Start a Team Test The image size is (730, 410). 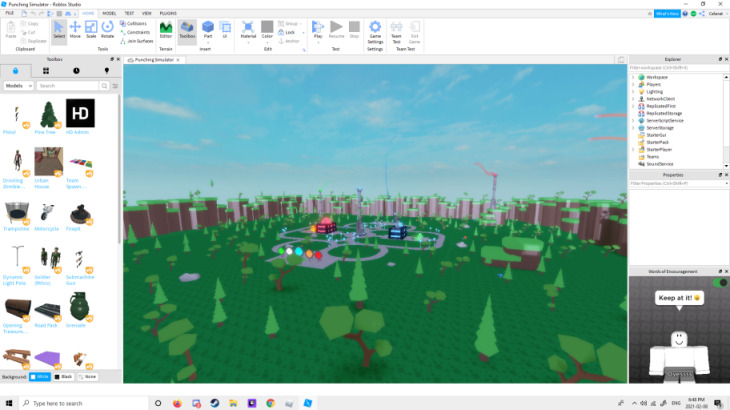(396, 32)
